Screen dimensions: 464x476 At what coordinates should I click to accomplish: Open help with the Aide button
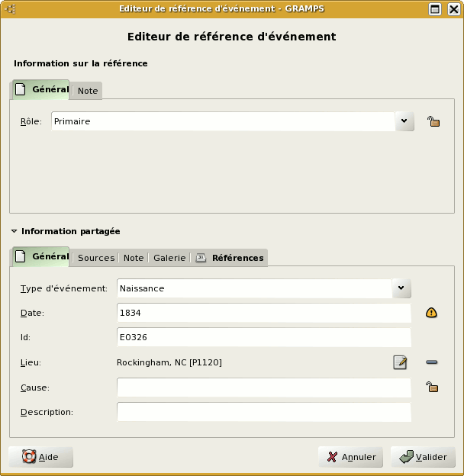41,457
